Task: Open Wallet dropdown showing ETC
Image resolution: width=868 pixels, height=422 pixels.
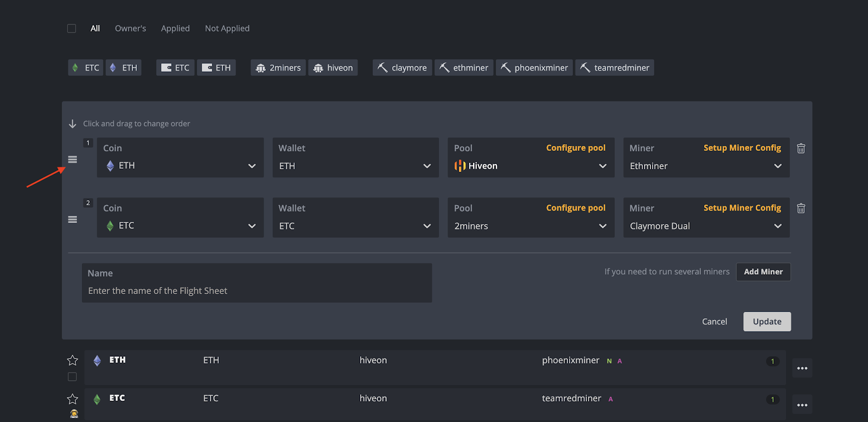Action: 356,218
